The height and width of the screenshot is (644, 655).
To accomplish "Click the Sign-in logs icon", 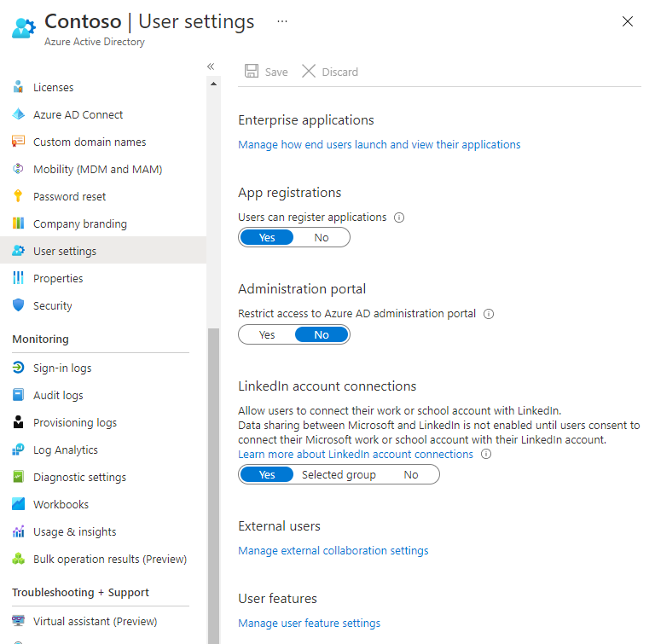I will 18,368.
